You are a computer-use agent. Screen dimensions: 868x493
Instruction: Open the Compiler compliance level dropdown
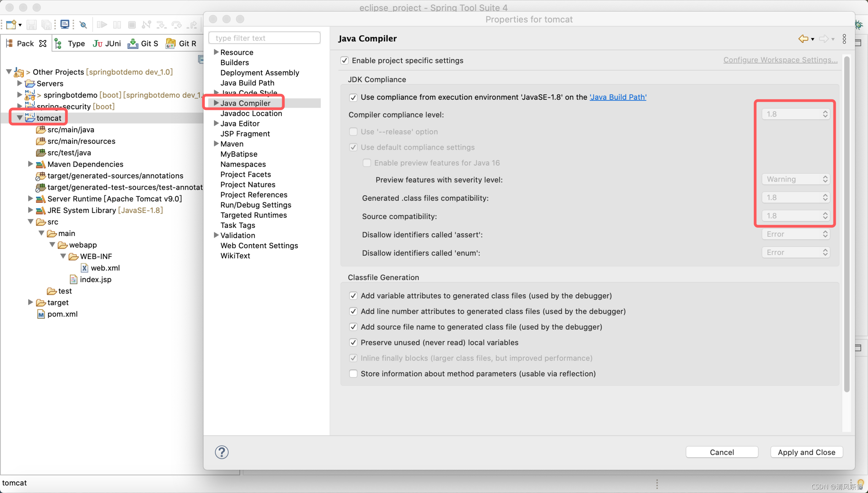click(x=796, y=114)
